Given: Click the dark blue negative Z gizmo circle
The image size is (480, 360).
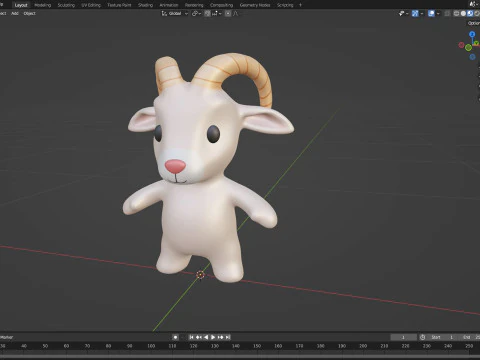Looking at the screenshot, I should [x=472, y=57].
